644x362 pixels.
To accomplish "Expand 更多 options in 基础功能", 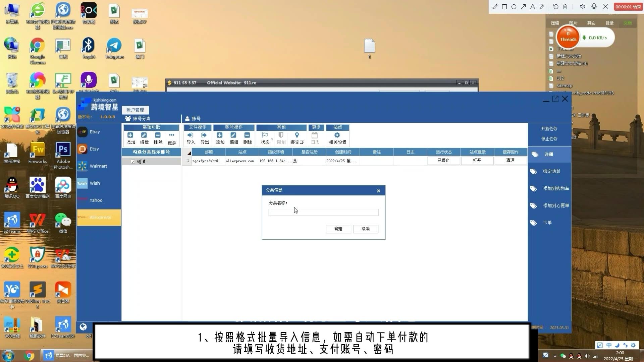I will [x=172, y=138].
